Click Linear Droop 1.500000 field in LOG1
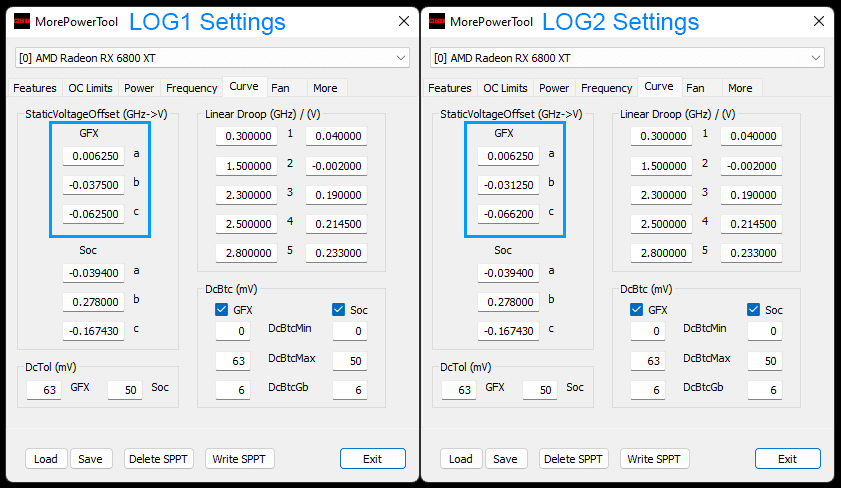 pyautogui.click(x=247, y=166)
